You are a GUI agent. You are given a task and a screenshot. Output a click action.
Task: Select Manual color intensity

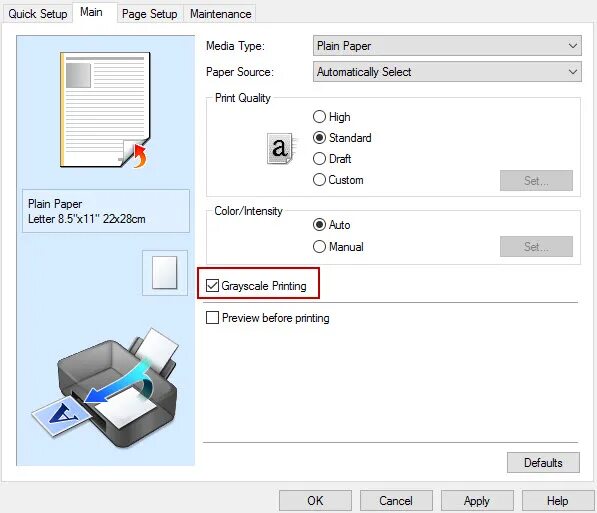[319, 246]
